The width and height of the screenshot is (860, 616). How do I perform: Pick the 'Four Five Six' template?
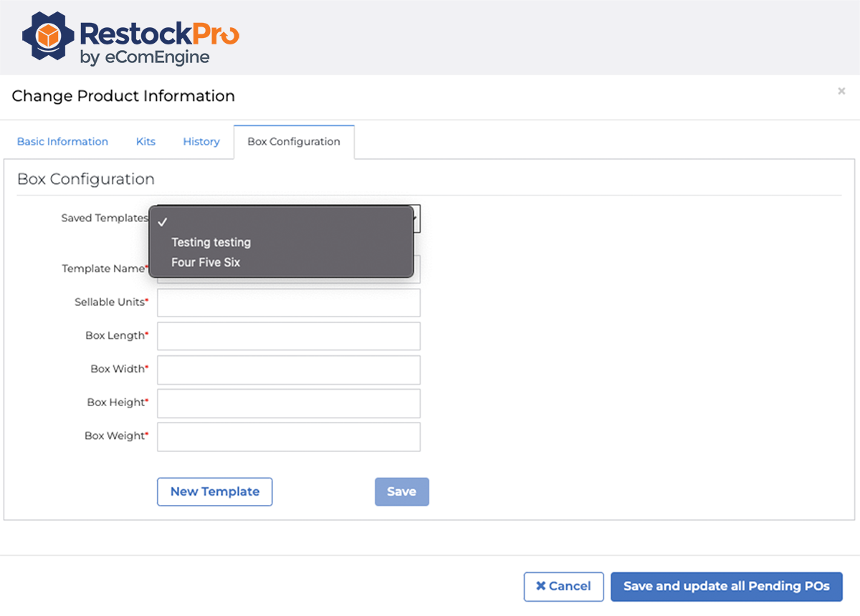coord(206,262)
